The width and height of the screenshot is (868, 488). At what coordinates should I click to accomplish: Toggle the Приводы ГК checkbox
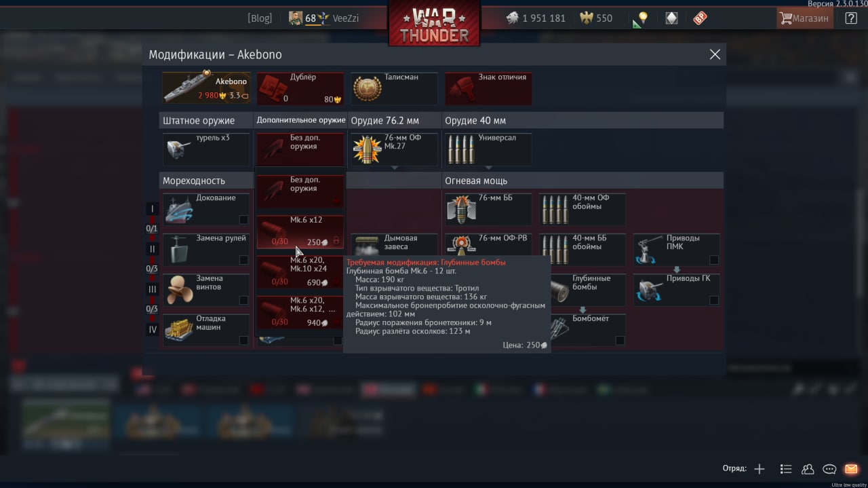[x=714, y=300]
